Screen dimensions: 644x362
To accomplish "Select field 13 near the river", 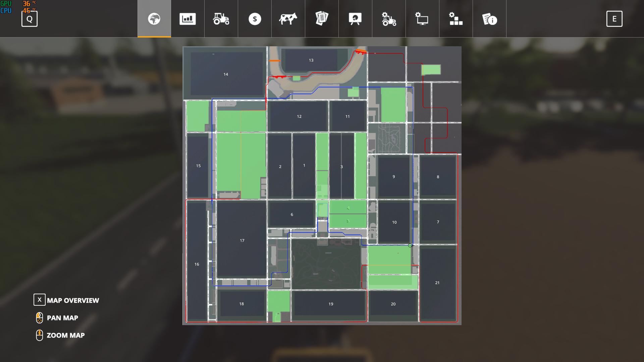I will [311, 60].
